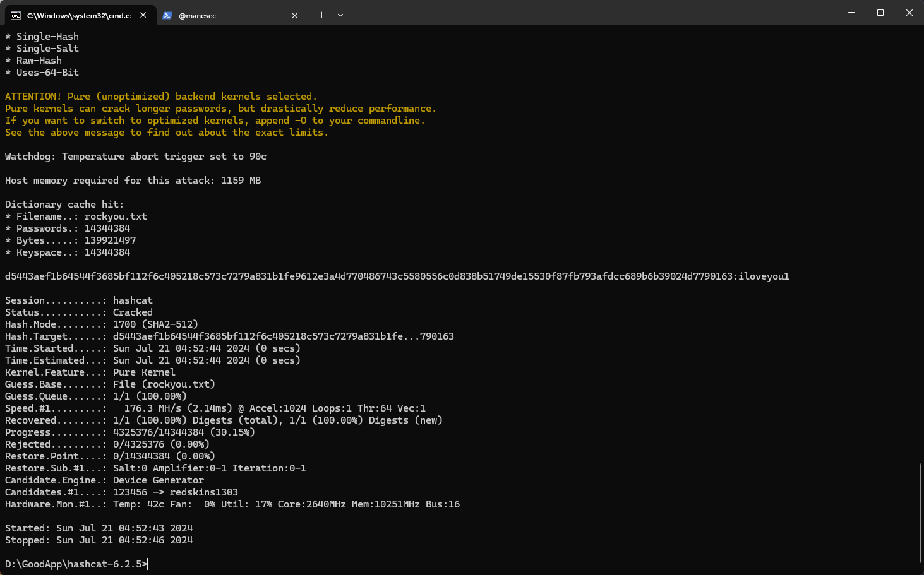The width and height of the screenshot is (924, 575).
Task: Click the '176.3 MH/s' speed value
Action: click(153, 408)
